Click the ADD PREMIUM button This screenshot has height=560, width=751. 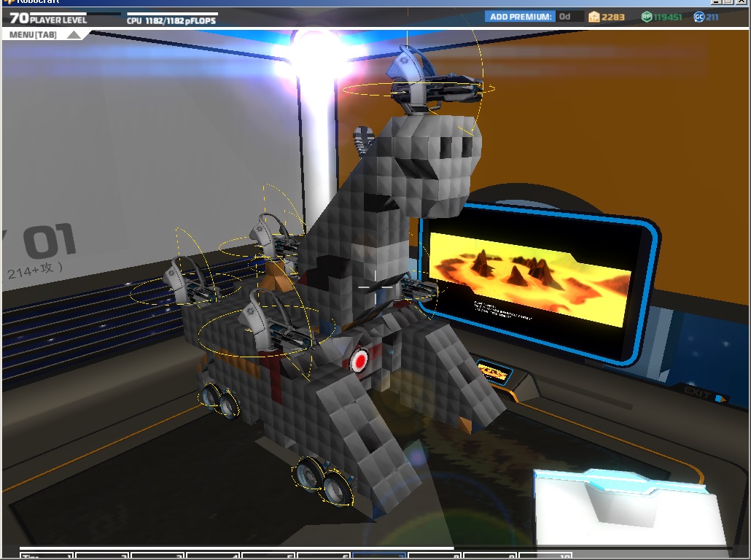pyautogui.click(x=520, y=17)
